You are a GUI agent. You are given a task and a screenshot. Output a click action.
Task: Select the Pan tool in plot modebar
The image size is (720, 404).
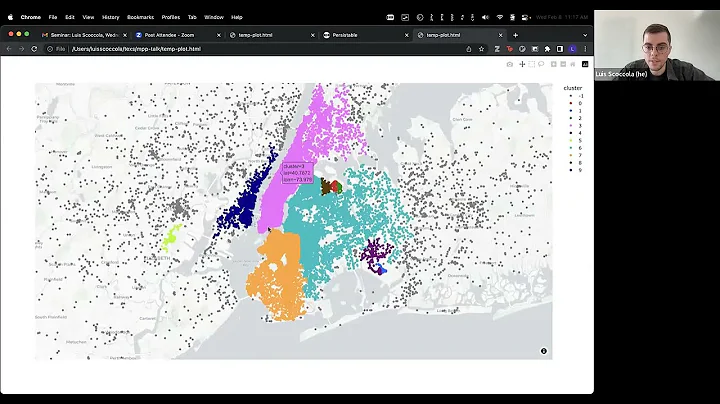(x=522, y=64)
